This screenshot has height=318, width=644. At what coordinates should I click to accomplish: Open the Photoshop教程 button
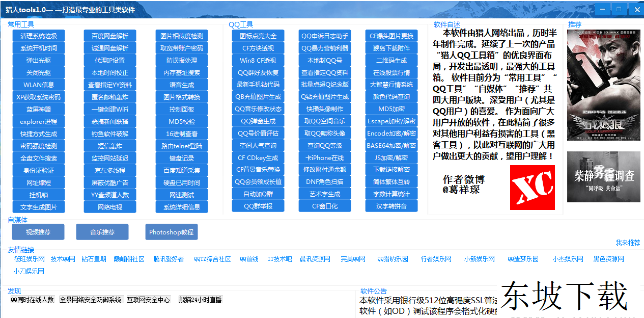pyautogui.click(x=172, y=232)
